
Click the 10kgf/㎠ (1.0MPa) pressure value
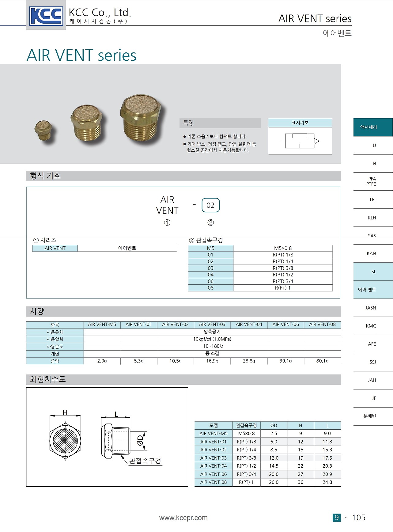click(212, 339)
